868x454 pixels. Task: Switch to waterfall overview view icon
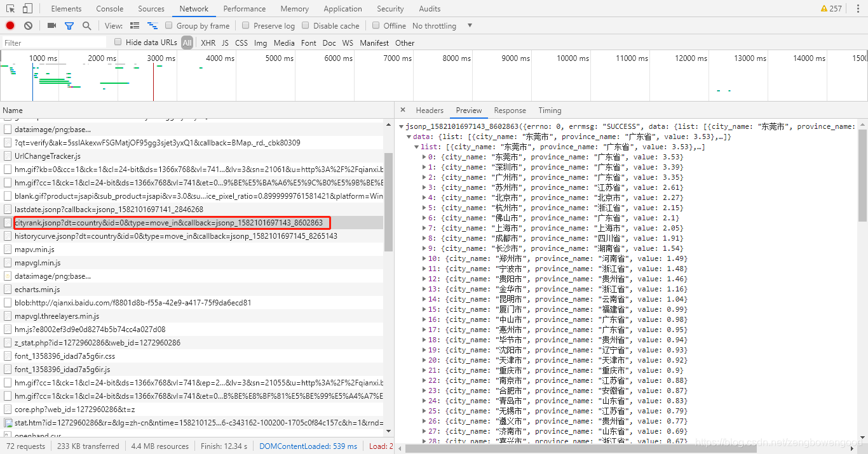coord(153,25)
